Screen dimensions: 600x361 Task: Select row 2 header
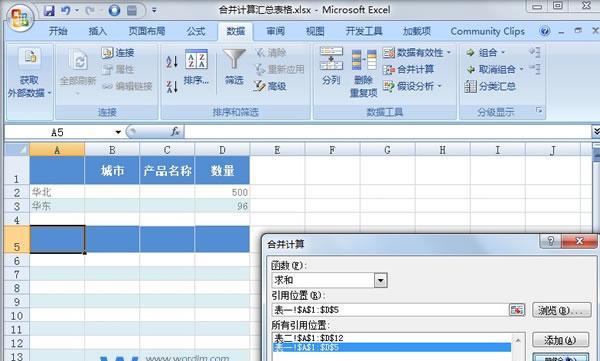point(17,192)
